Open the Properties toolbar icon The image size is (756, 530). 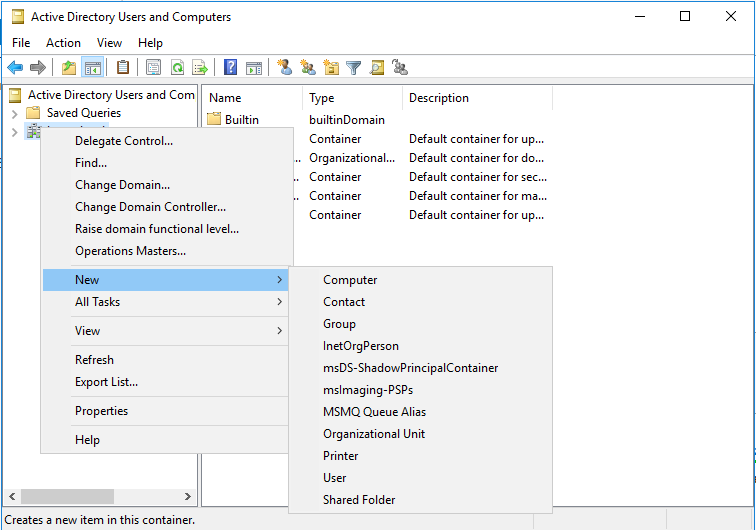tap(153, 67)
